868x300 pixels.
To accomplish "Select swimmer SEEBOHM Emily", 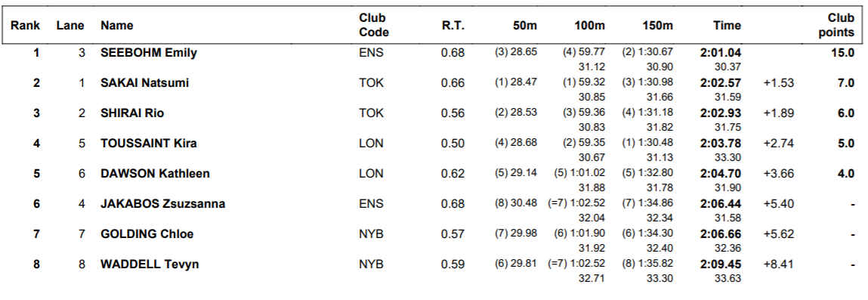I will pyautogui.click(x=149, y=53).
